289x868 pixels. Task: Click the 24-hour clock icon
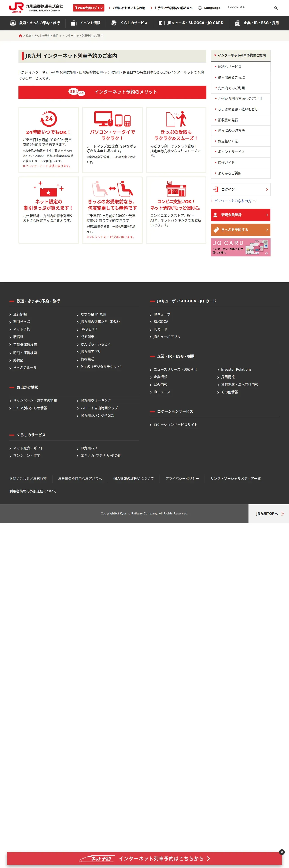(x=48, y=119)
